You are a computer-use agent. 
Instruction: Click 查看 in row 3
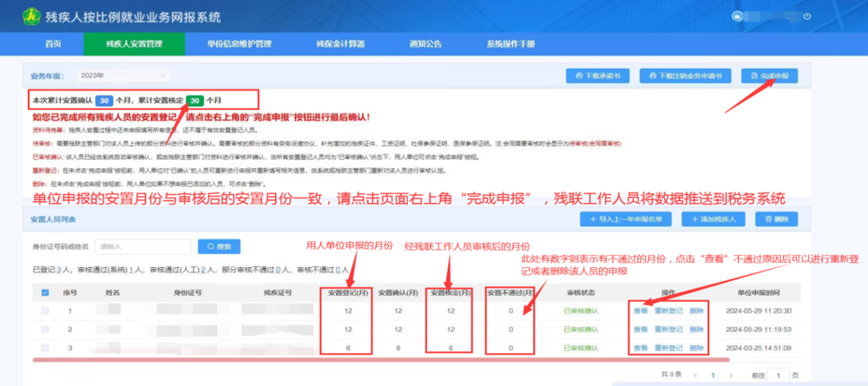click(641, 348)
